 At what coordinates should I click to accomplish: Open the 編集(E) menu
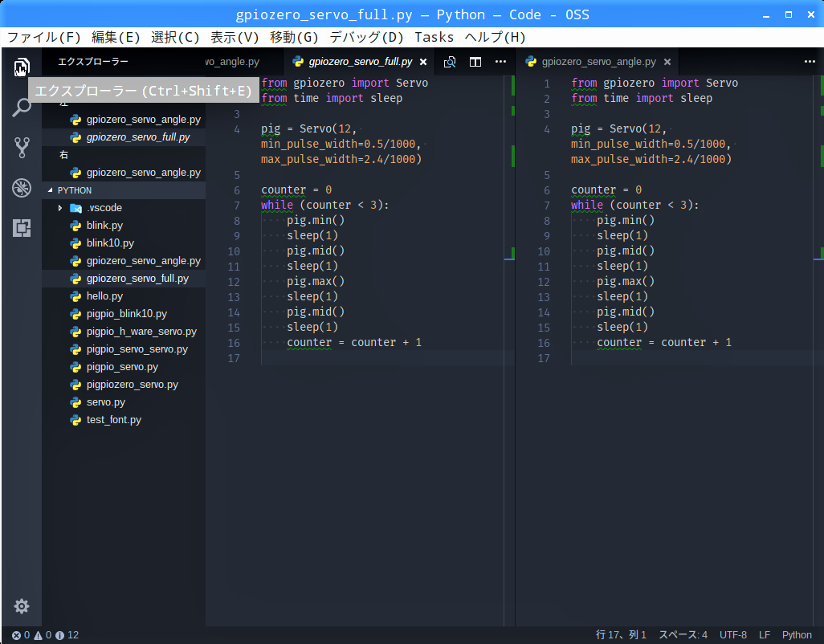[x=116, y=37]
